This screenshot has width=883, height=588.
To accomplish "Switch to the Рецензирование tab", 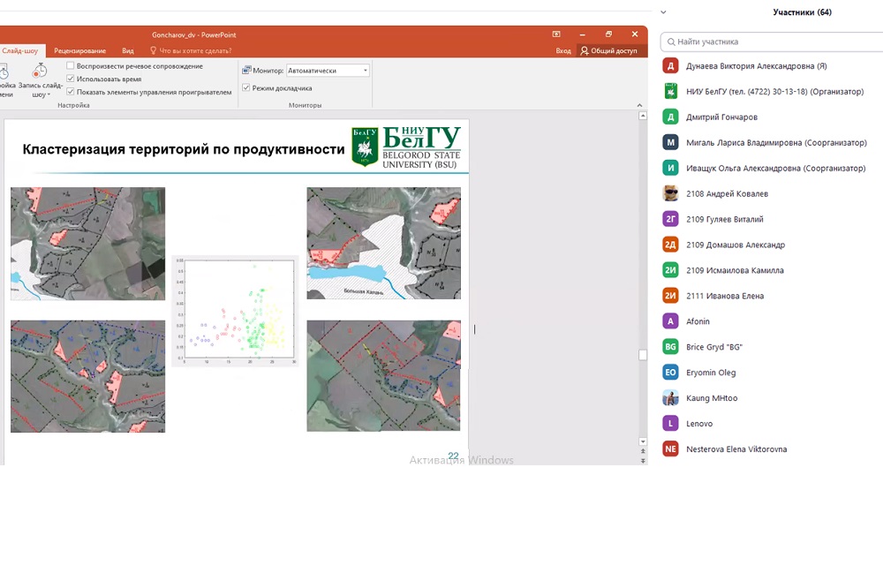I will [x=79, y=51].
